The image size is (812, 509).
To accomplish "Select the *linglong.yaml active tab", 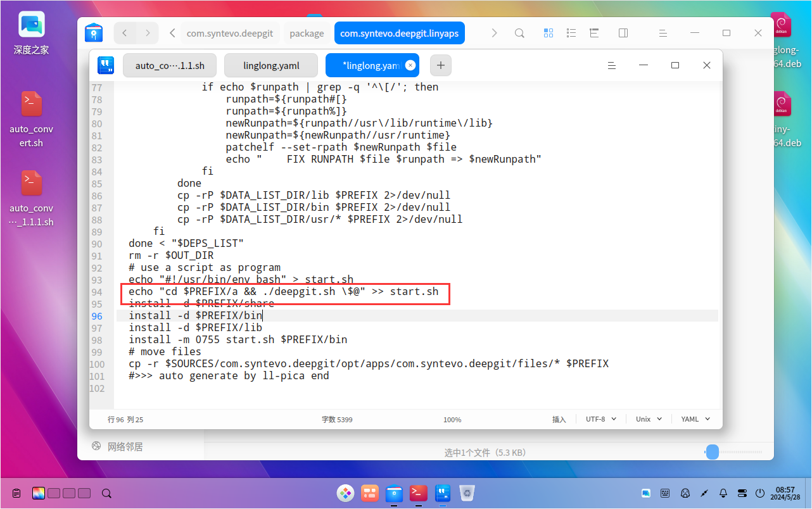I will click(x=372, y=65).
